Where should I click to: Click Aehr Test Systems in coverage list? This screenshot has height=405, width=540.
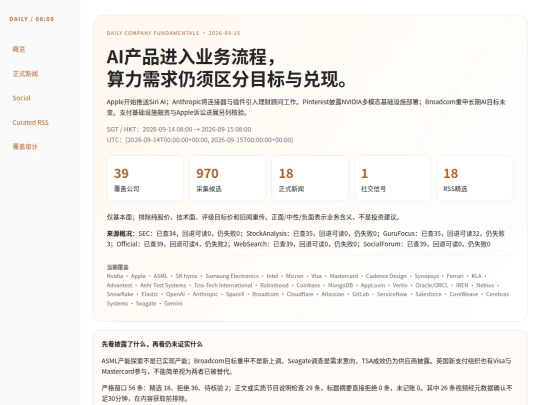pos(163,285)
